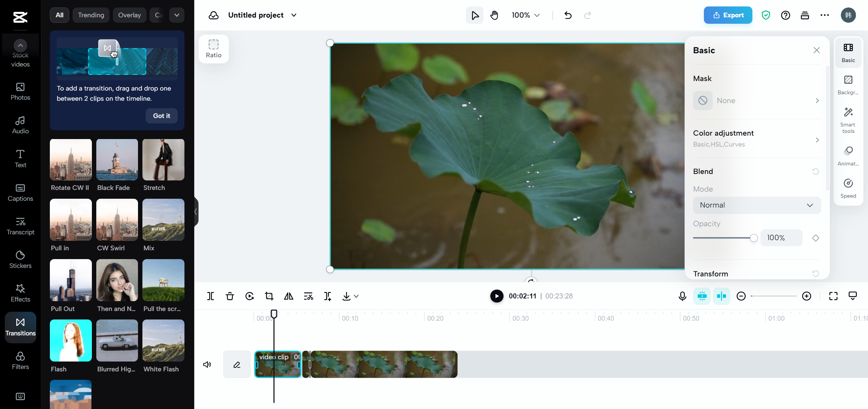Click the Got it button in the tip card
The image size is (868, 409).
tap(161, 116)
